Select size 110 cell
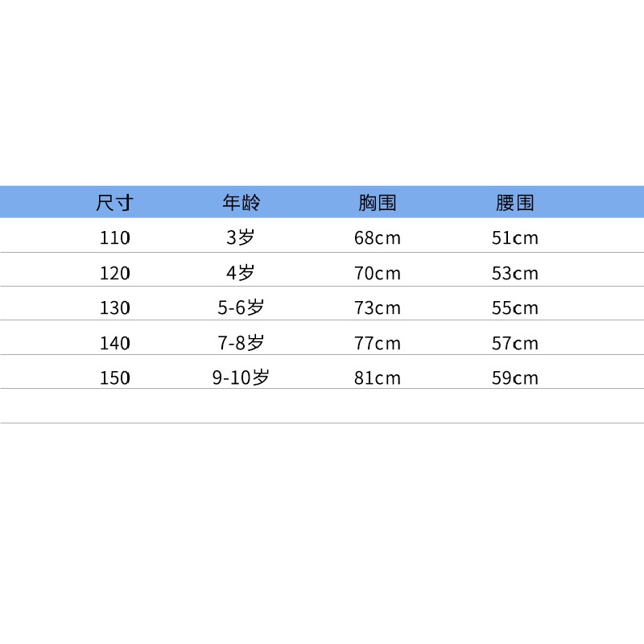644x644 pixels. 115,237
